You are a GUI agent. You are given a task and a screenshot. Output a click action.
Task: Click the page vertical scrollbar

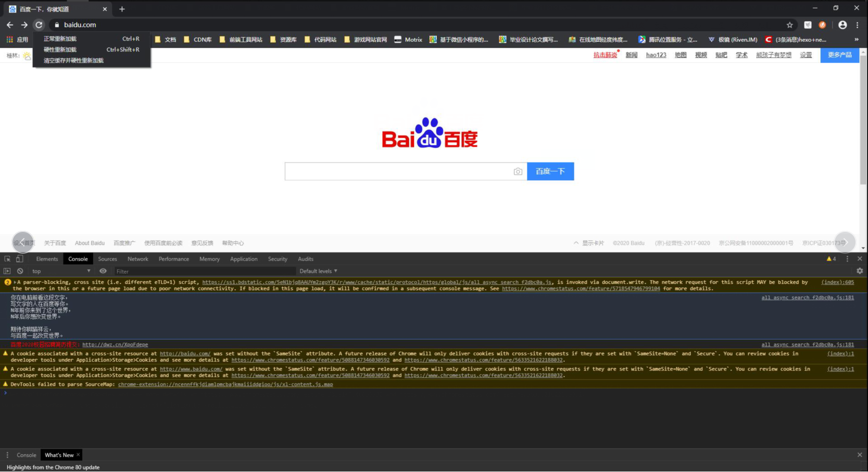click(x=863, y=120)
